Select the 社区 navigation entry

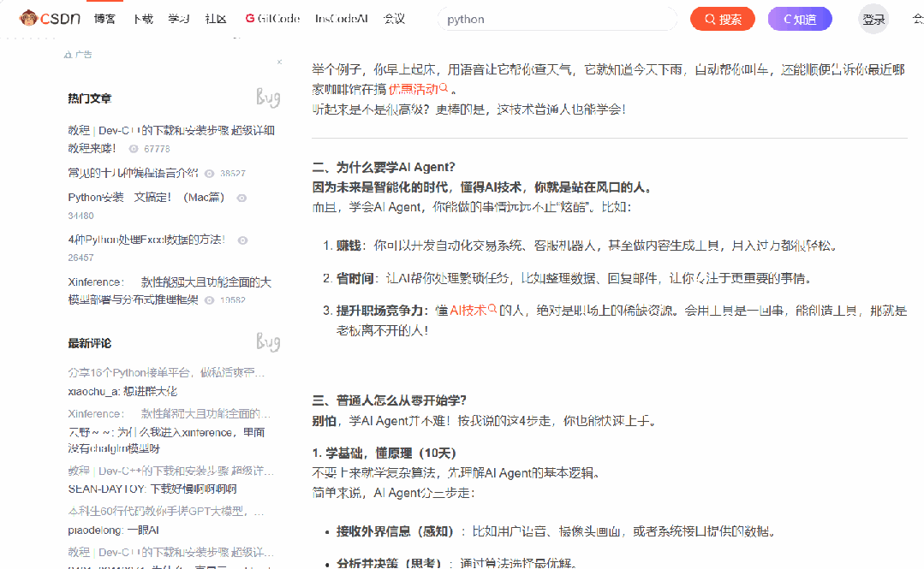[x=215, y=18]
